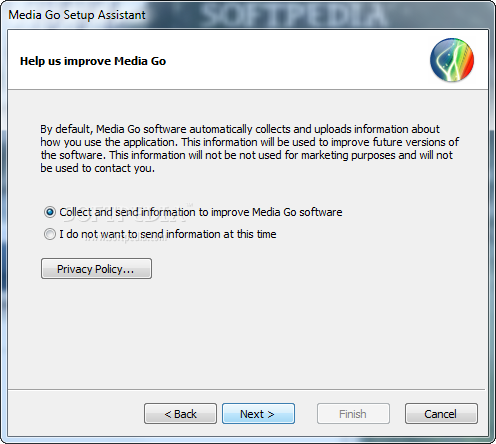Cancel the Media Go setup
This screenshot has width=496, height=444.
441,414
